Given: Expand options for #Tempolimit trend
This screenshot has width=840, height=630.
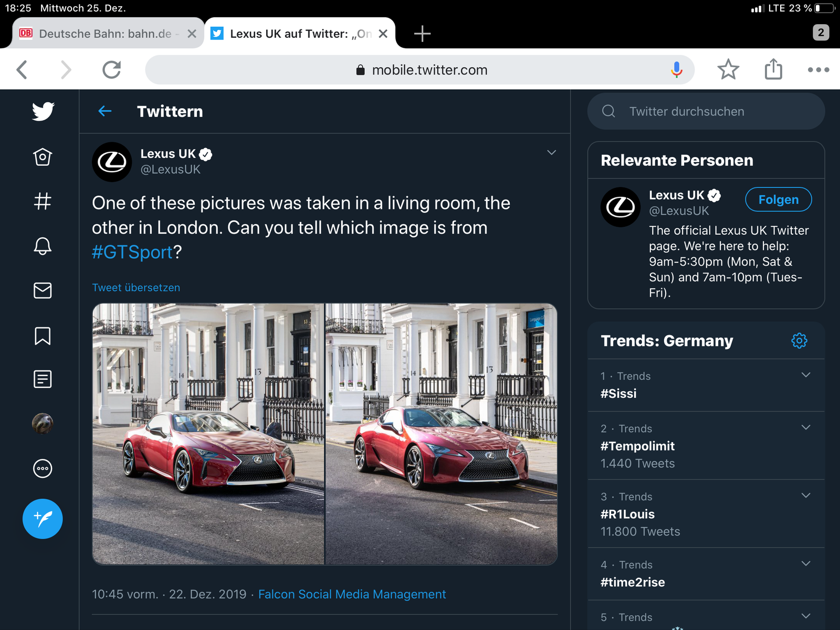Looking at the screenshot, I should (x=806, y=427).
